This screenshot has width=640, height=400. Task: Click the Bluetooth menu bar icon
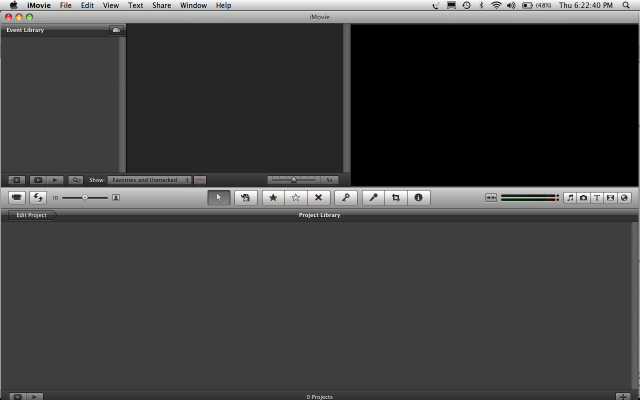481,5
